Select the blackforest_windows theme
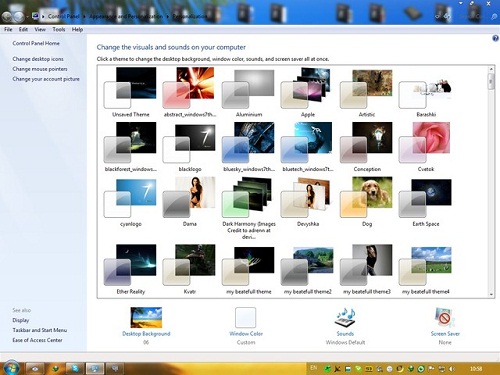The height and width of the screenshot is (375, 500). [x=130, y=143]
